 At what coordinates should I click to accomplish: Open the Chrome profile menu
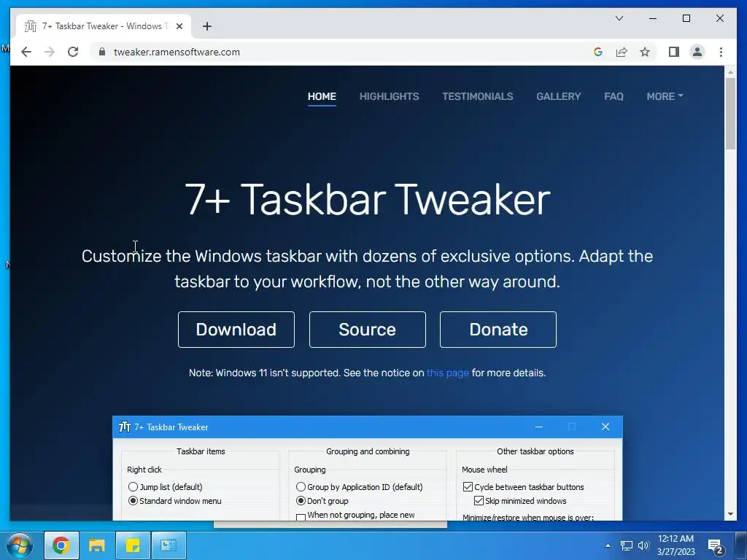click(697, 52)
